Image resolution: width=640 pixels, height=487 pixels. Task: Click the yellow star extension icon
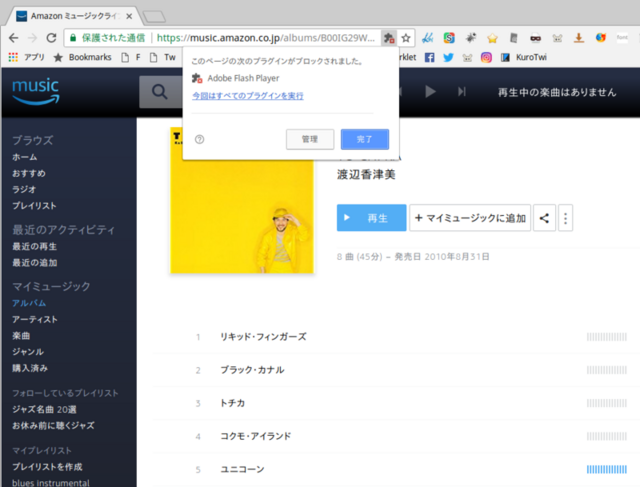click(492, 38)
